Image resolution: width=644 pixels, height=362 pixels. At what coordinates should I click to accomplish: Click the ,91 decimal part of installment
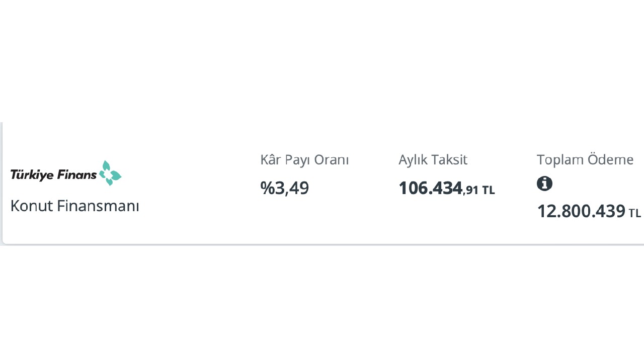click(x=471, y=191)
